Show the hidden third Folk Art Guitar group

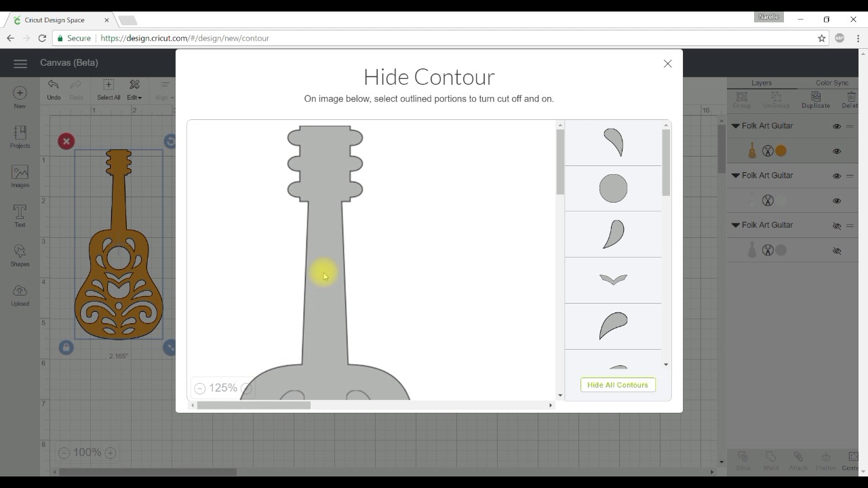(x=837, y=226)
